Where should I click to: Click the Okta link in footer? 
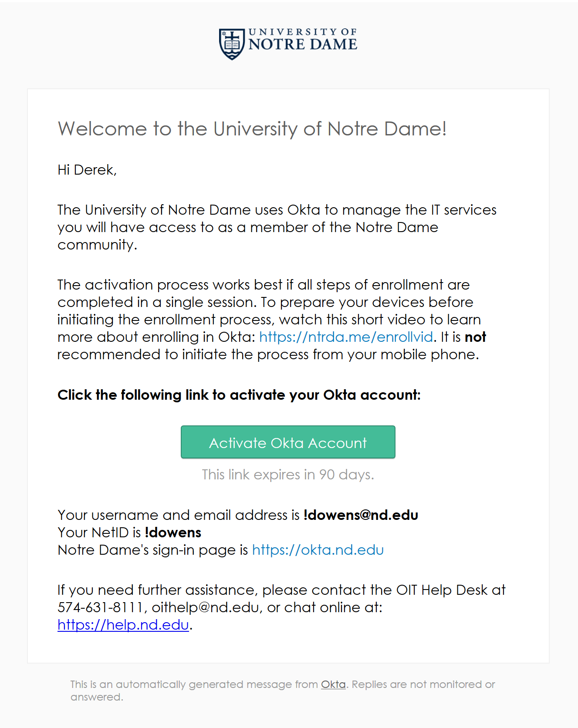333,684
